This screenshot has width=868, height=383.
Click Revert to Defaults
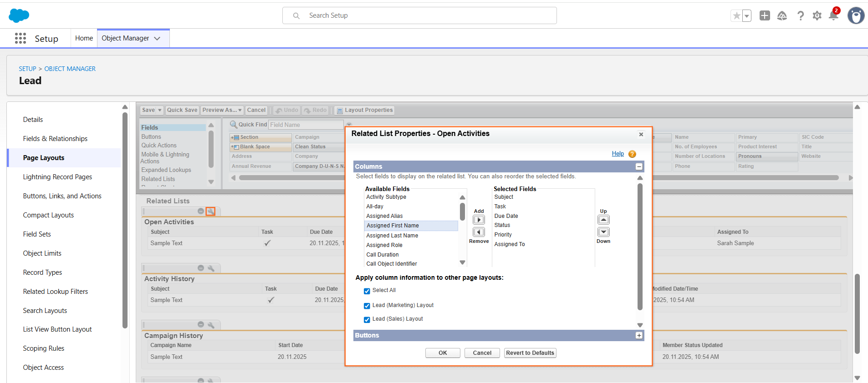pyautogui.click(x=530, y=353)
